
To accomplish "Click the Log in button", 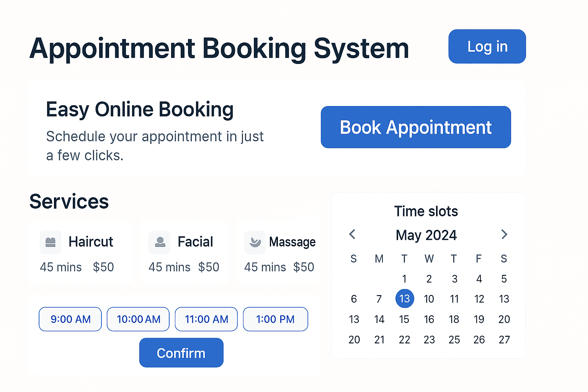I will pos(487,46).
